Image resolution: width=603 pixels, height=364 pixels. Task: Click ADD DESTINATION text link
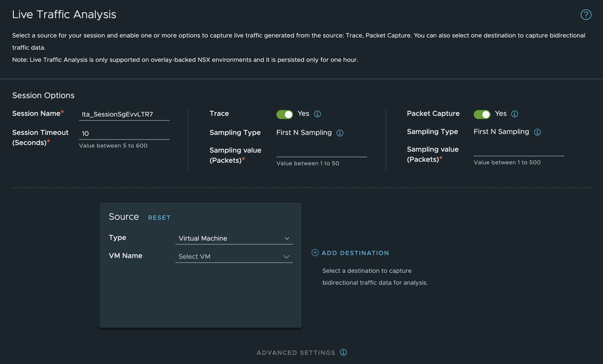pyautogui.click(x=355, y=253)
